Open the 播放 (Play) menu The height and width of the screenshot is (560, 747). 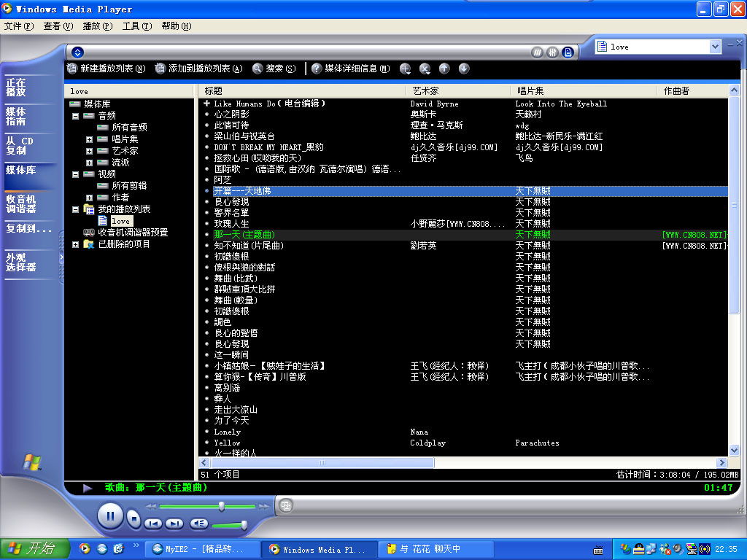pyautogui.click(x=98, y=26)
